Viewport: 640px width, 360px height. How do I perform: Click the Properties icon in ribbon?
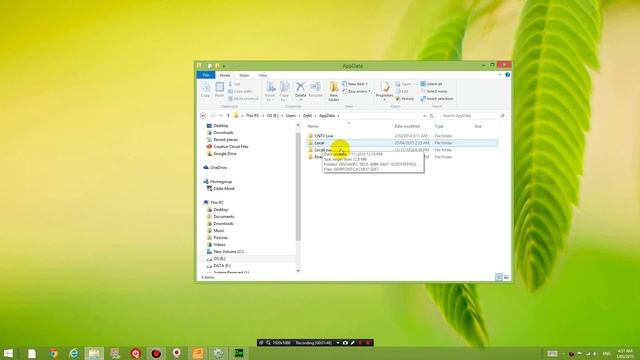point(384,91)
